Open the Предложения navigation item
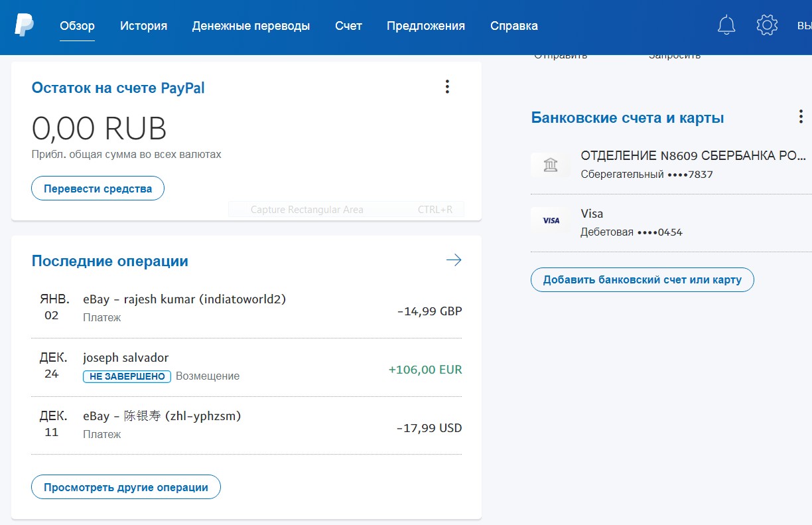Viewport: 812px width, 525px height. tap(426, 26)
